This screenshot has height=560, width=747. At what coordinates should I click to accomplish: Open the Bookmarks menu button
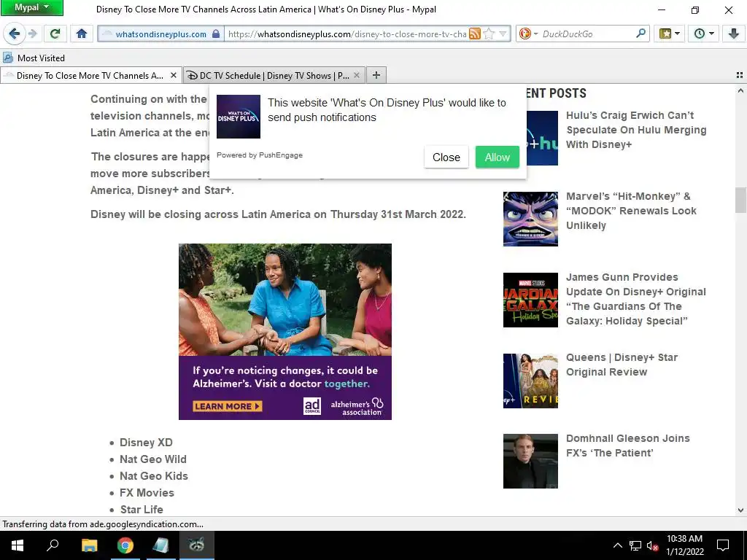[x=670, y=34]
